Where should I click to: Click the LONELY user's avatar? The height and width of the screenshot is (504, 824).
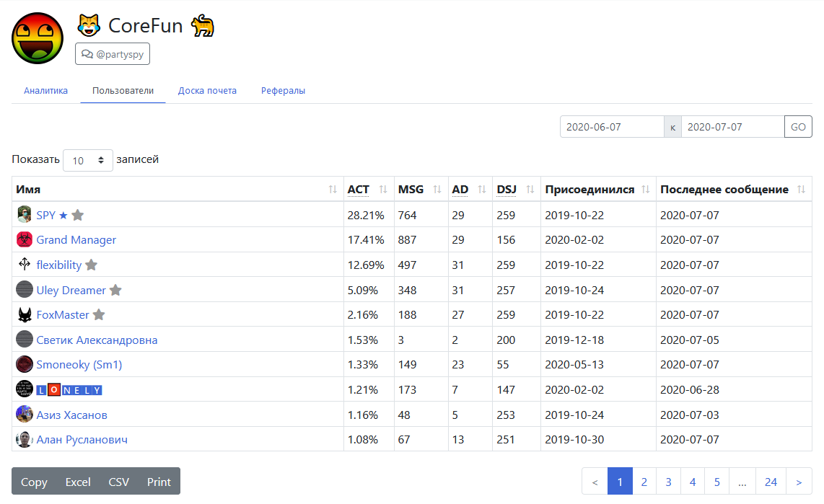(25, 389)
